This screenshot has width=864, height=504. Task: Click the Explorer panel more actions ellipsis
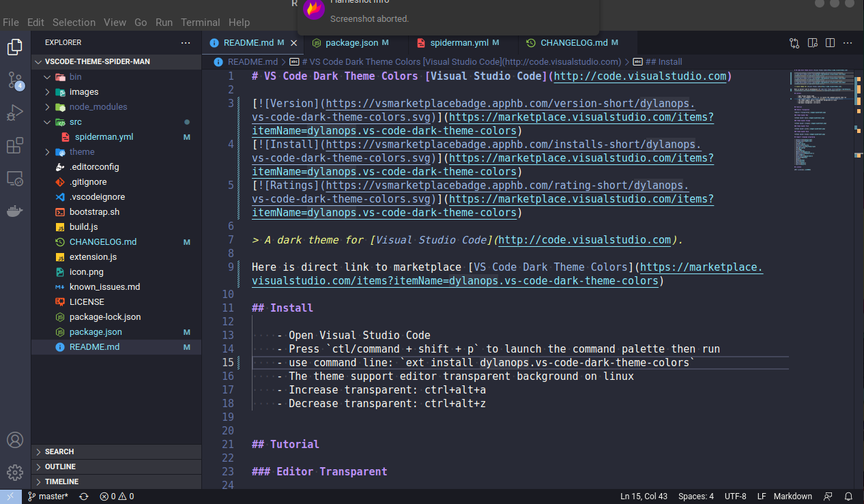click(x=186, y=42)
